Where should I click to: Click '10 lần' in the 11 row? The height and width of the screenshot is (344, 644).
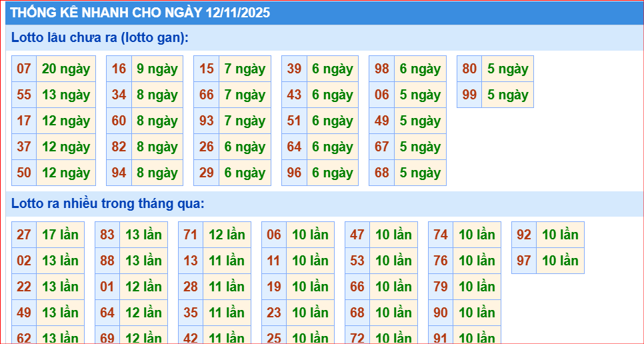(310, 261)
